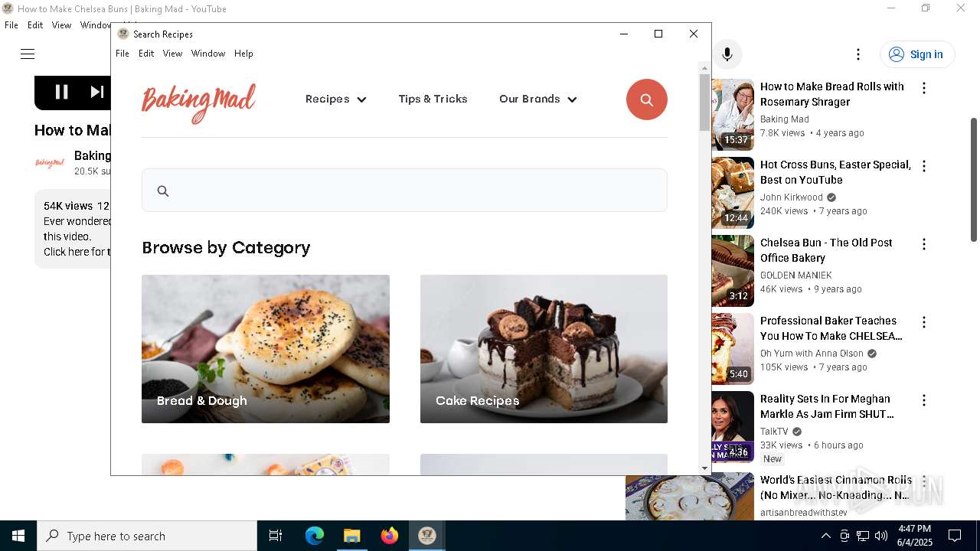Click the volume icon in system tray
The height and width of the screenshot is (551, 980).
[881, 536]
